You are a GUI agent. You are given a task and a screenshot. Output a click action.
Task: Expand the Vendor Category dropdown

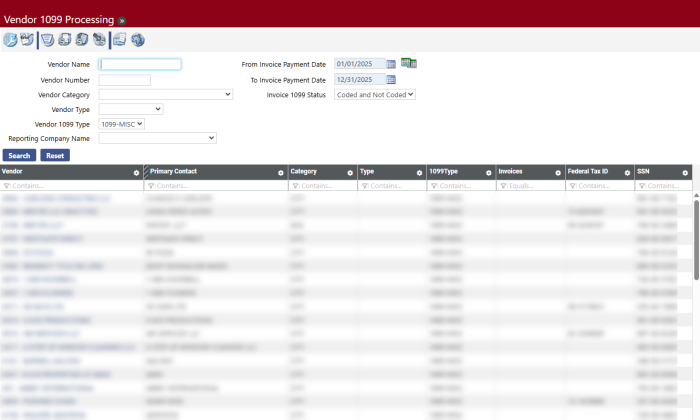tap(165, 94)
